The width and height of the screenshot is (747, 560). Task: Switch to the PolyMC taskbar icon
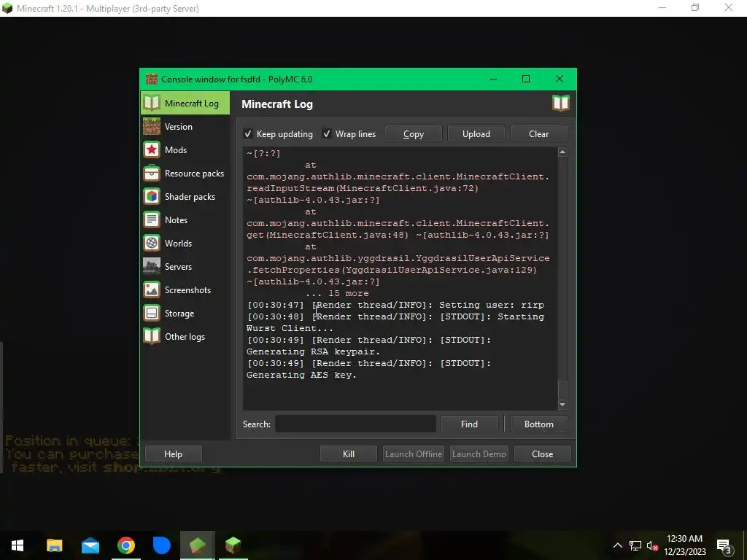point(197,545)
